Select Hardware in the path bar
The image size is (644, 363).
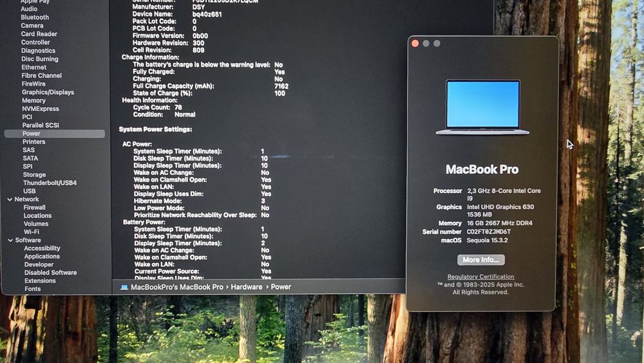[247, 287]
